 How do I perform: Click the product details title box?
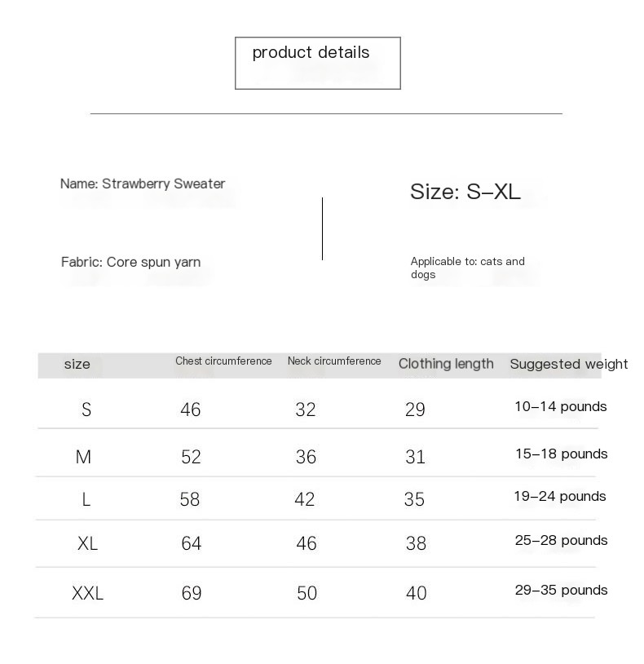coord(317,63)
